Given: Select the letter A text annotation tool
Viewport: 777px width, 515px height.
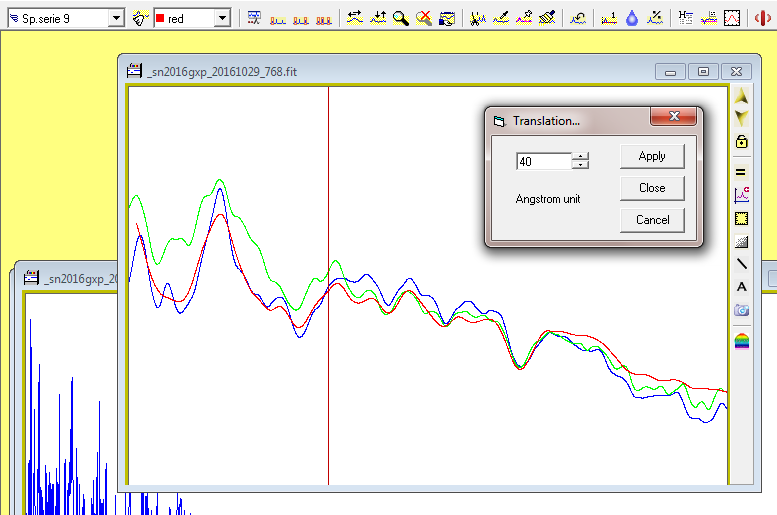Looking at the screenshot, I should pyautogui.click(x=741, y=287).
